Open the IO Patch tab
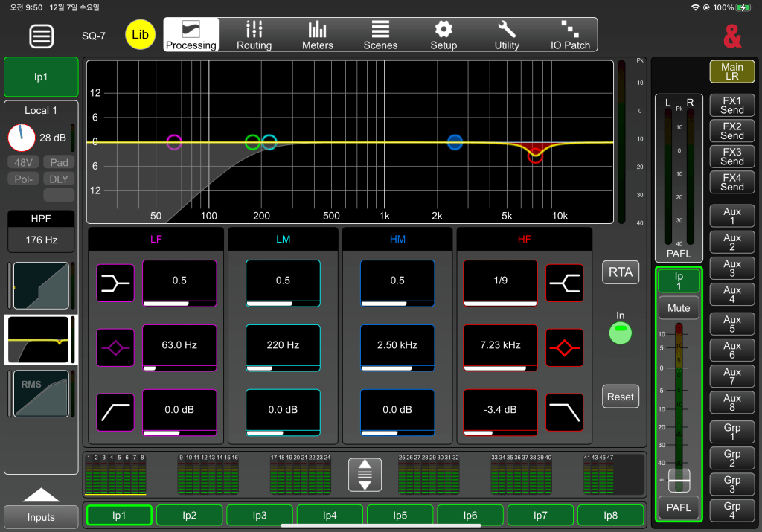762x532 pixels. (570, 35)
